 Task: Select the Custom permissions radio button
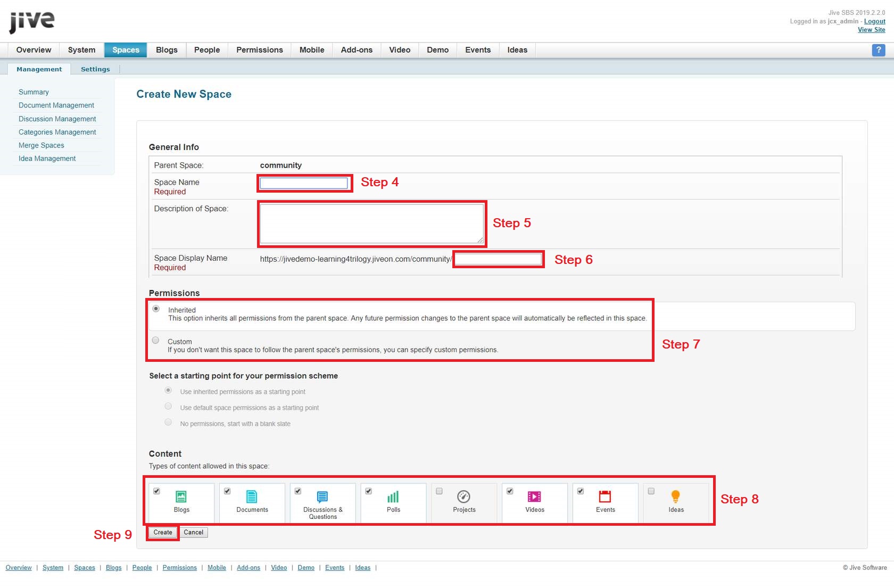[155, 341]
